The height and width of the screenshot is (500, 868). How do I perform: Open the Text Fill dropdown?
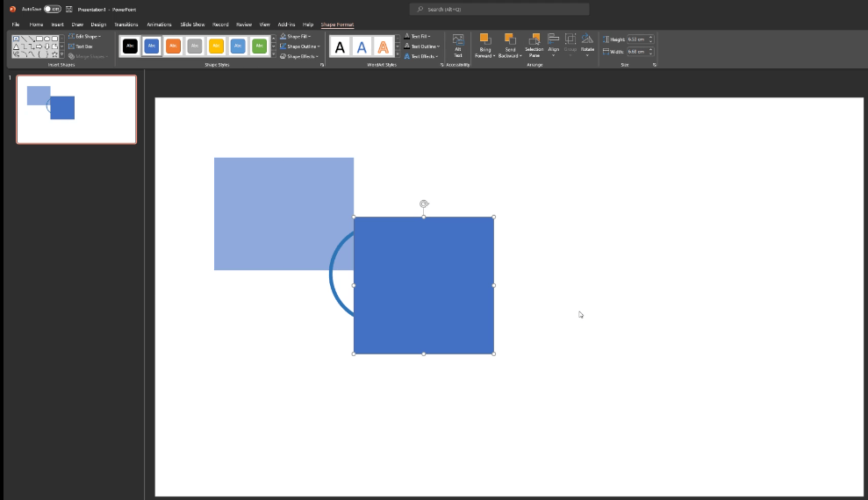pos(417,37)
